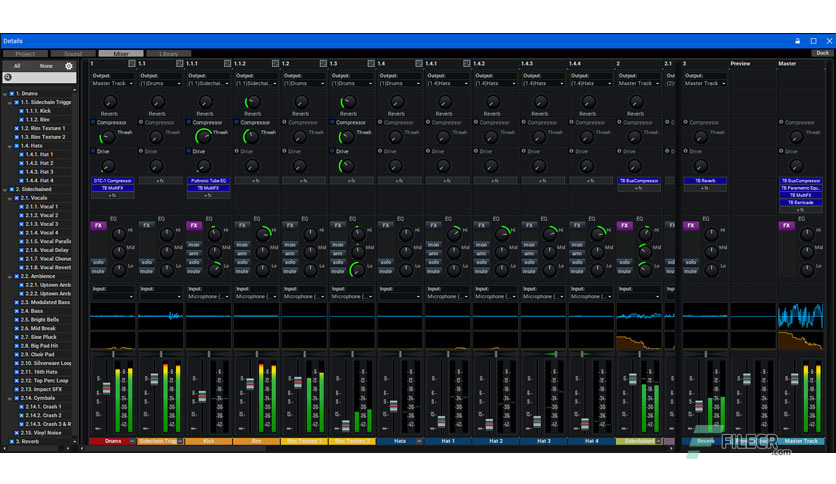
Task: Uncheck the 1.1.1. Kick track checkbox
Action: pyautogui.click(x=21, y=111)
